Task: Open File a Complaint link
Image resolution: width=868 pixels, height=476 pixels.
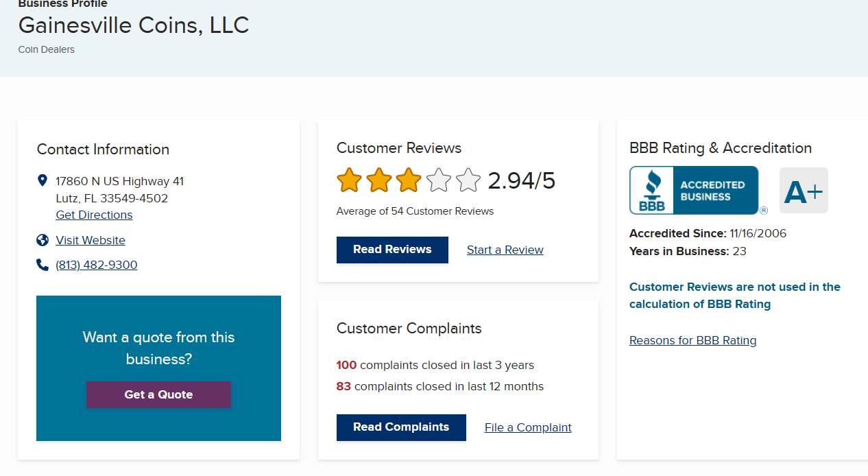Action: [x=528, y=427]
